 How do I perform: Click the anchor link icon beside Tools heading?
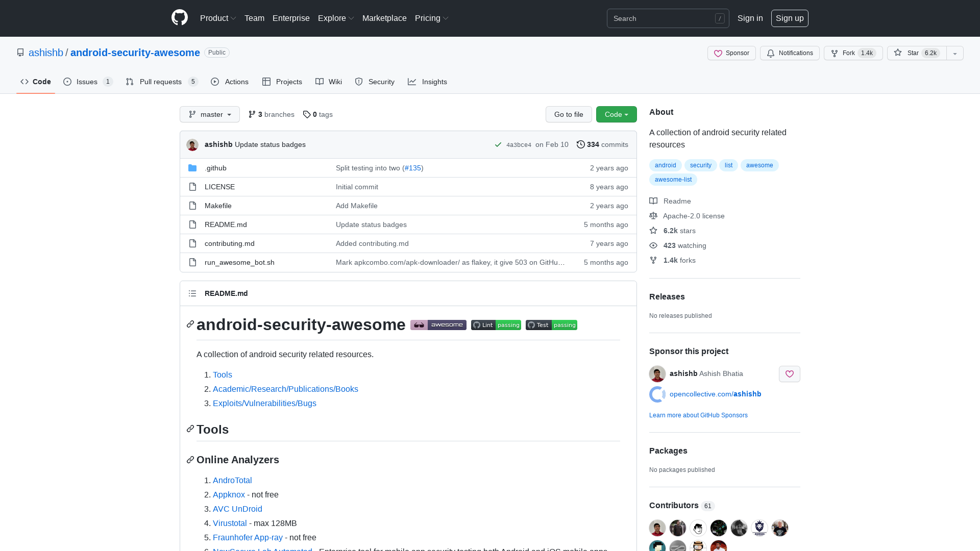190,429
